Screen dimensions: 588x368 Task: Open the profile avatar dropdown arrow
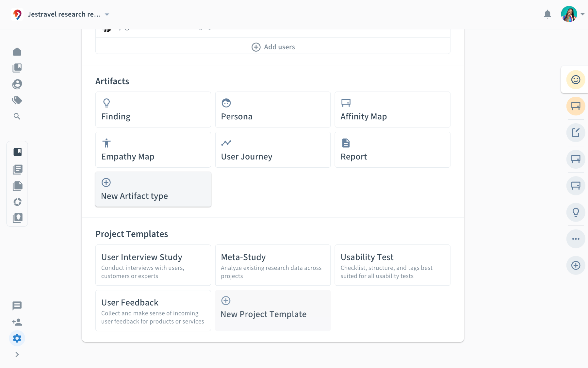click(x=582, y=14)
